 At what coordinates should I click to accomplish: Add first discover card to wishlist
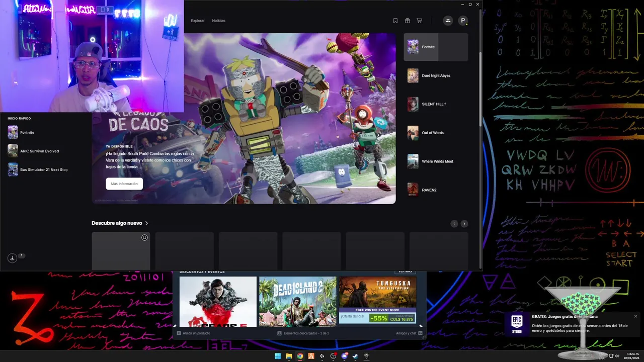(x=144, y=237)
